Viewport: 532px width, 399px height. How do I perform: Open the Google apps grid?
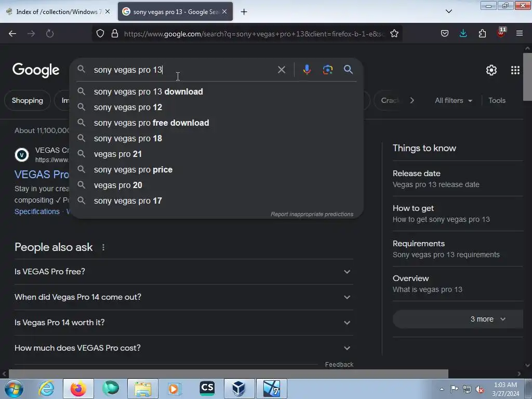515,70
